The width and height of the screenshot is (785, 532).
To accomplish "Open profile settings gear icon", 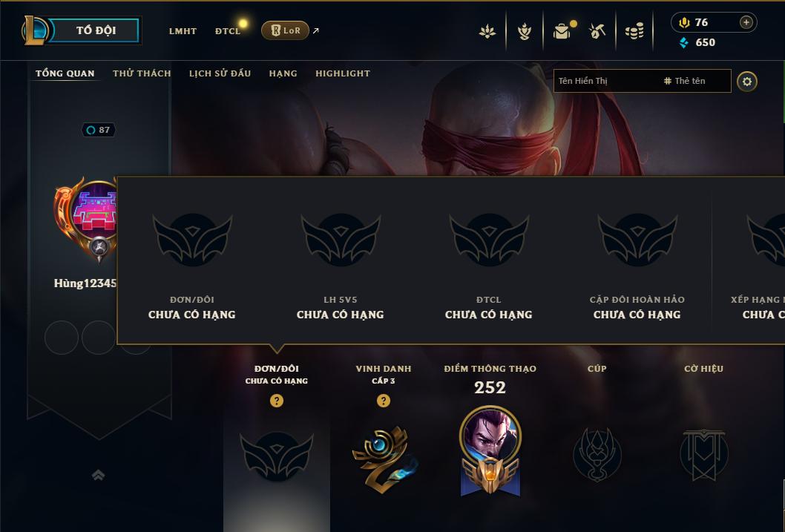I will click(x=747, y=81).
